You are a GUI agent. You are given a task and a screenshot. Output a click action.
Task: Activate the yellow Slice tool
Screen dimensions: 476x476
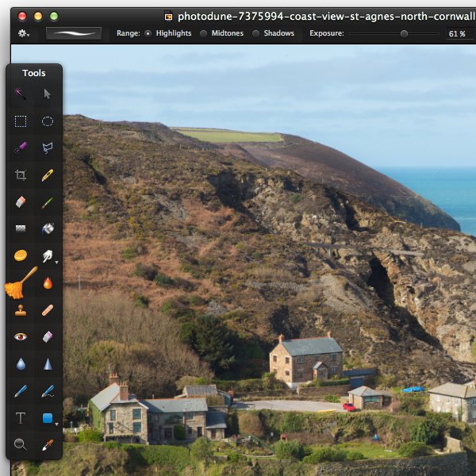pyautogui.click(x=48, y=175)
